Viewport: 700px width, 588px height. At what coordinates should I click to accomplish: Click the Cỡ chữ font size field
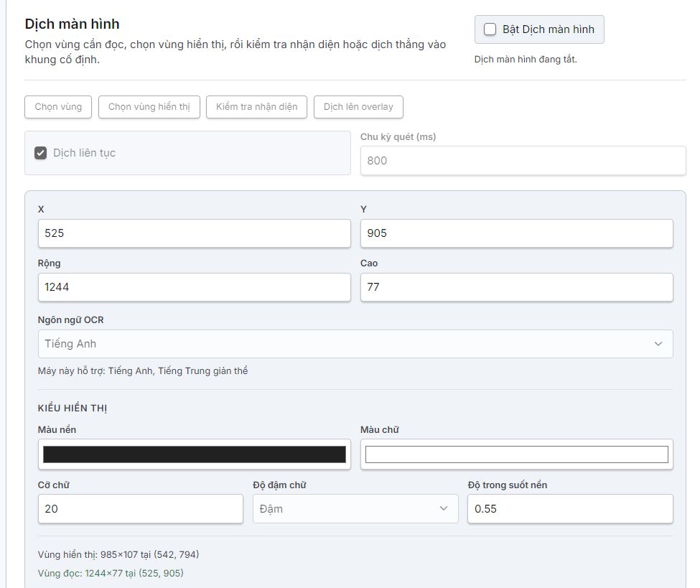tap(141, 508)
